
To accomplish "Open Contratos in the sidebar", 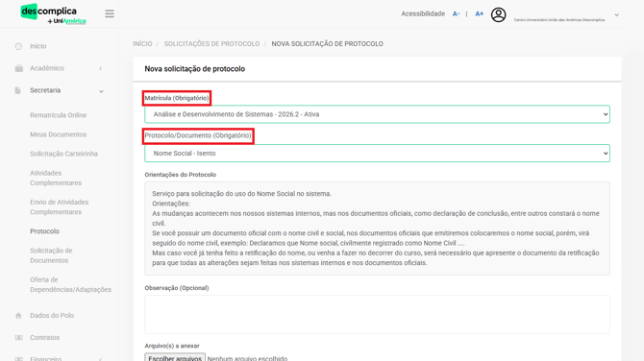I will [45, 338].
